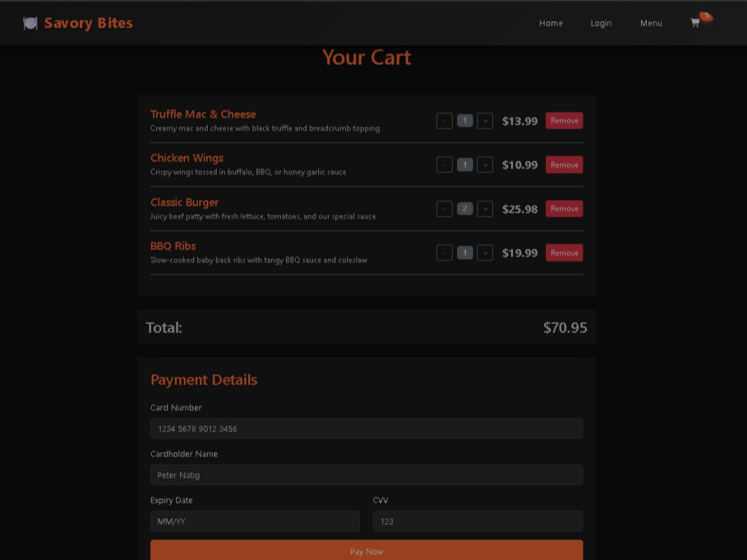Click the cart item count badge

707,16
